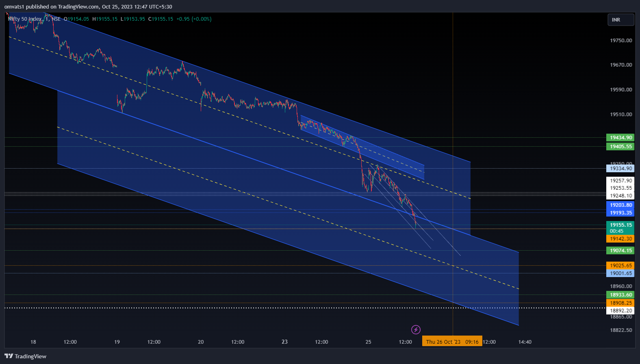
Task: Select the 18865.00 price scale label
Action: point(621,317)
